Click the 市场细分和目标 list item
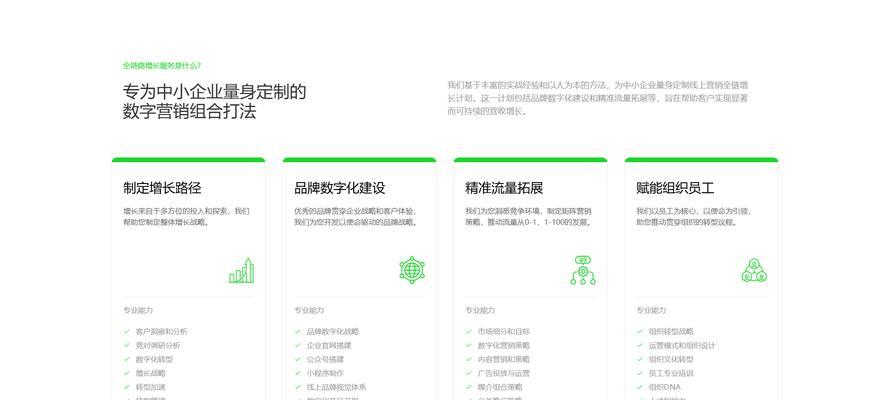This screenshot has height=400, width=890. coord(503,331)
